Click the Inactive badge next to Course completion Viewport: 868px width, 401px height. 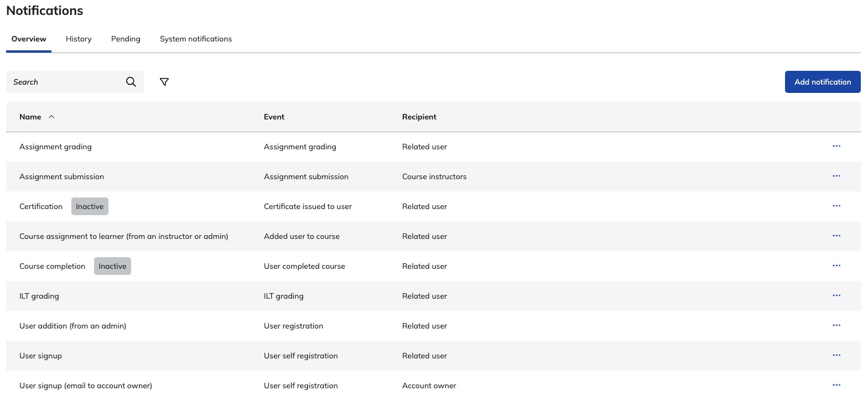click(112, 266)
